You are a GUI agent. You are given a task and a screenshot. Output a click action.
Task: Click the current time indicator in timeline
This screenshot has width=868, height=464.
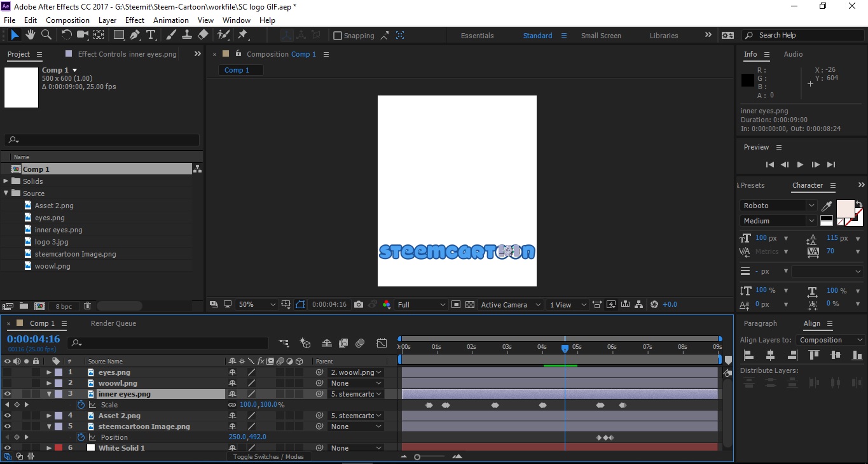[565, 348]
